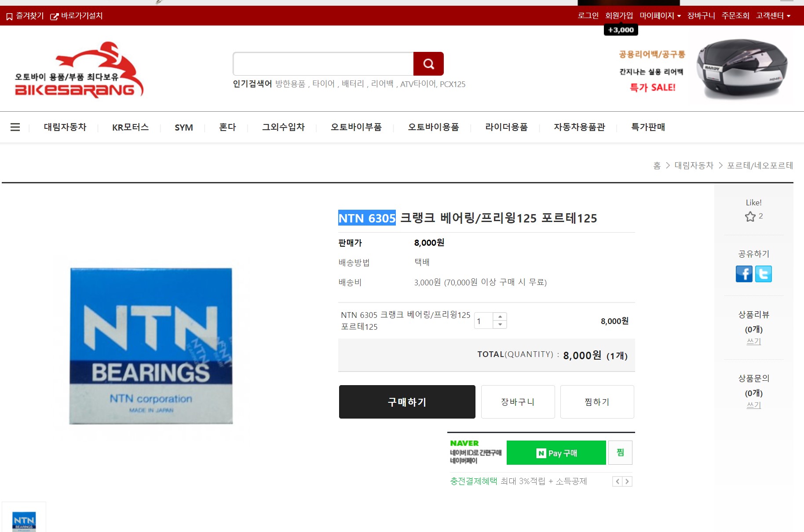Go to next Naver benefit notice
The image size is (804, 532).
pos(627,481)
